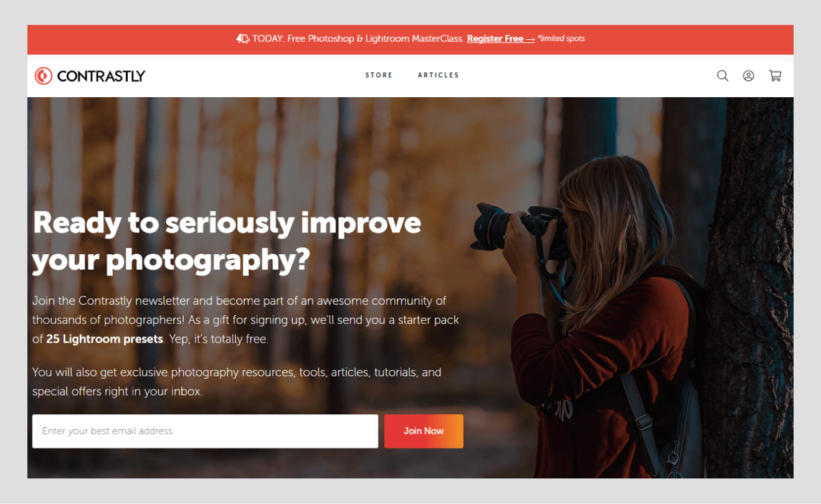
Task: Open the STORE menu item
Action: 379,75
